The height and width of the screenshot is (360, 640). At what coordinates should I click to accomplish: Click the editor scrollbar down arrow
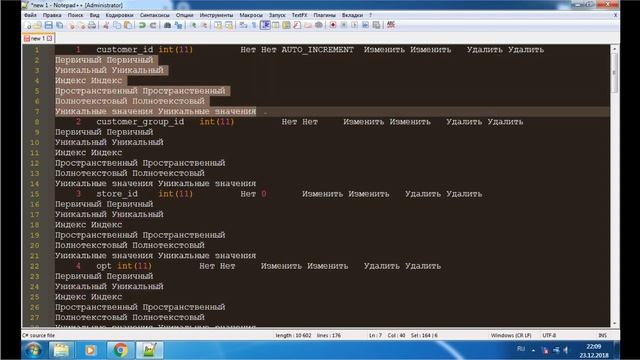pos(615,323)
